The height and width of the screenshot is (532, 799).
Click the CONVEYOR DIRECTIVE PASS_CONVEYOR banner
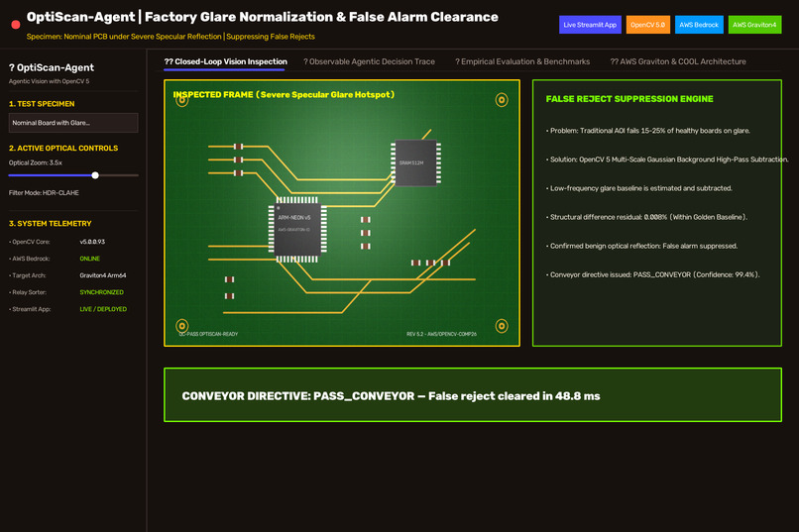(x=473, y=395)
